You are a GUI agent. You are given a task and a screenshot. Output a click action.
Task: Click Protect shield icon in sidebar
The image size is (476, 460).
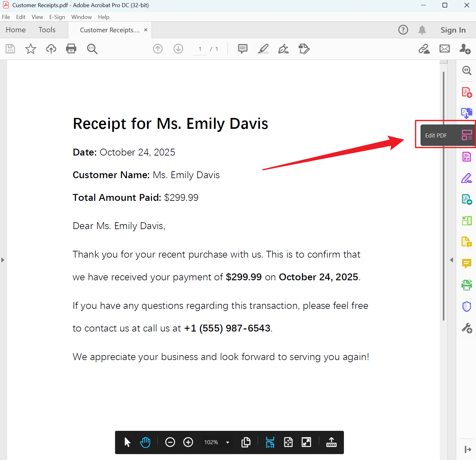click(466, 306)
